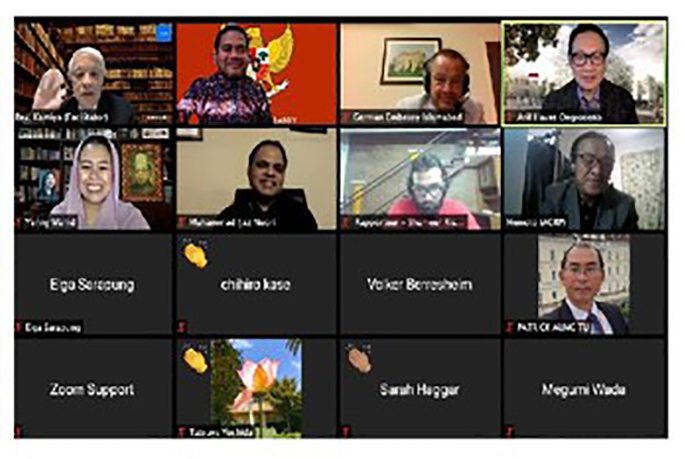Click muted microphone icon on Elga Sarapung tile

[x=18, y=327]
